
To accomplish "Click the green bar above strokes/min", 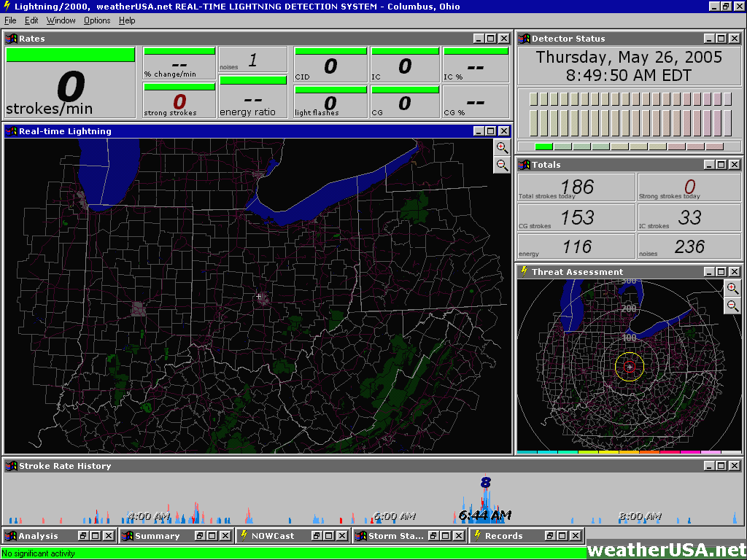I will tap(71, 54).
